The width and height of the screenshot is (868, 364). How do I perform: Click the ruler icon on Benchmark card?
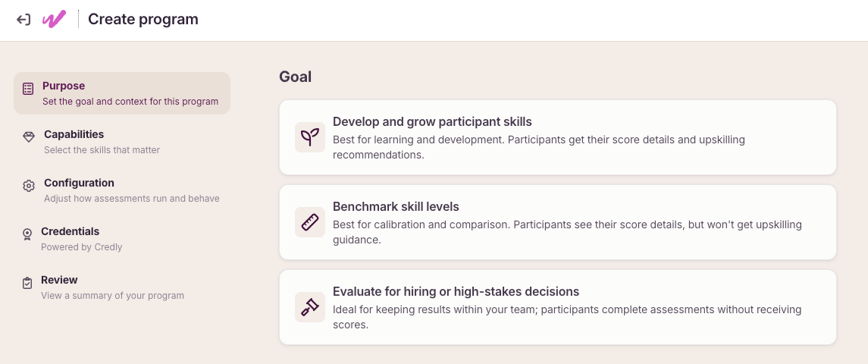tap(310, 222)
